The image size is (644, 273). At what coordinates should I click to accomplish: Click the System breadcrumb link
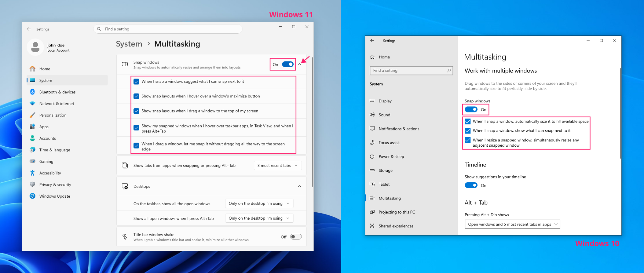tap(129, 44)
